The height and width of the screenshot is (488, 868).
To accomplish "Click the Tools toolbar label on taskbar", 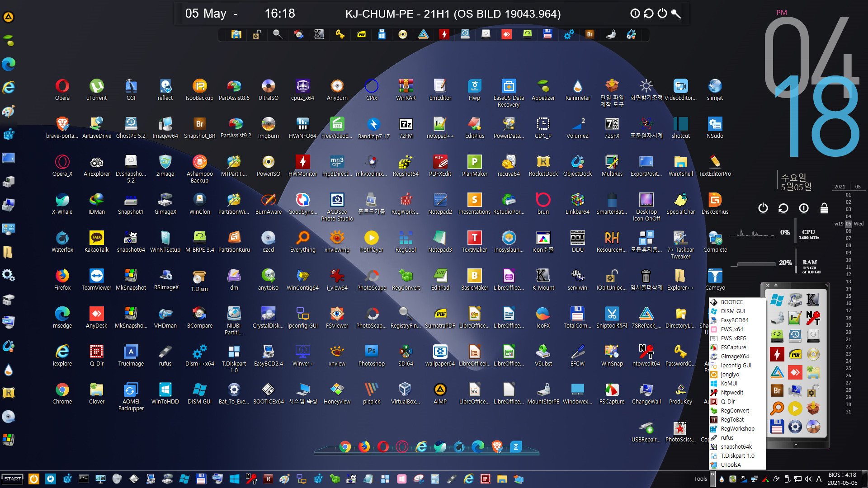I will click(700, 479).
